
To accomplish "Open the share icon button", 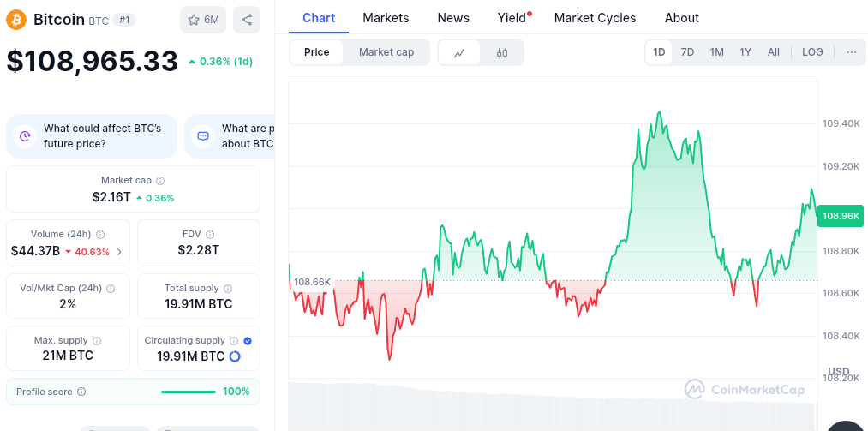I will tap(247, 20).
